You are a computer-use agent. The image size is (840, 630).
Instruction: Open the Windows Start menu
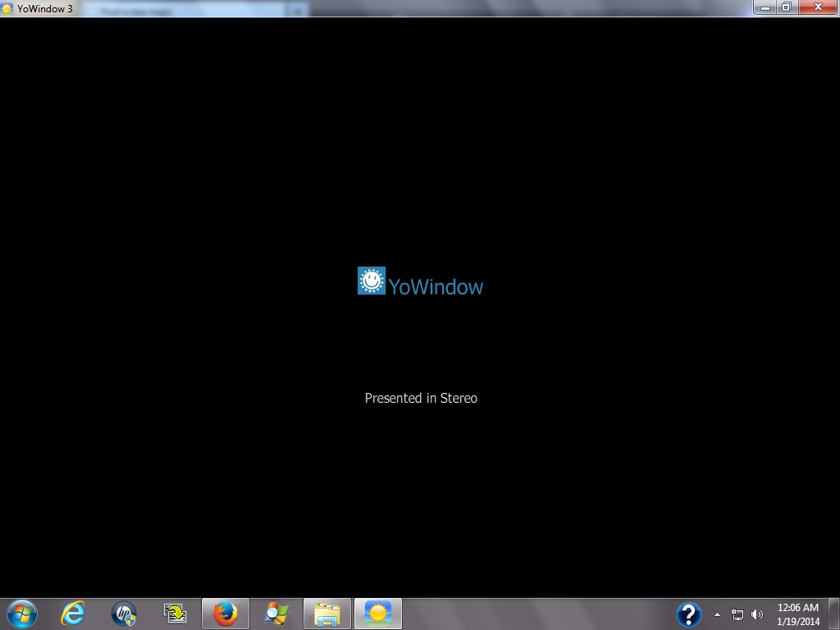click(x=22, y=614)
